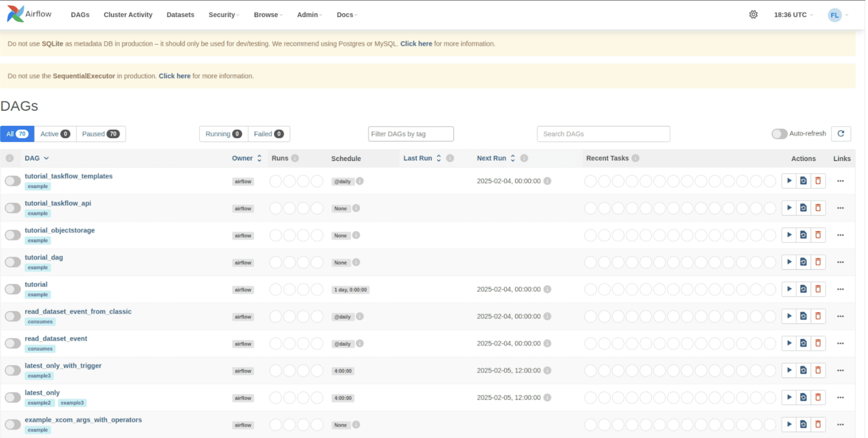Viewport: 868px width, 438px height.
Task: Filter by Running 0 DAGs
Action: click(224, 134)
